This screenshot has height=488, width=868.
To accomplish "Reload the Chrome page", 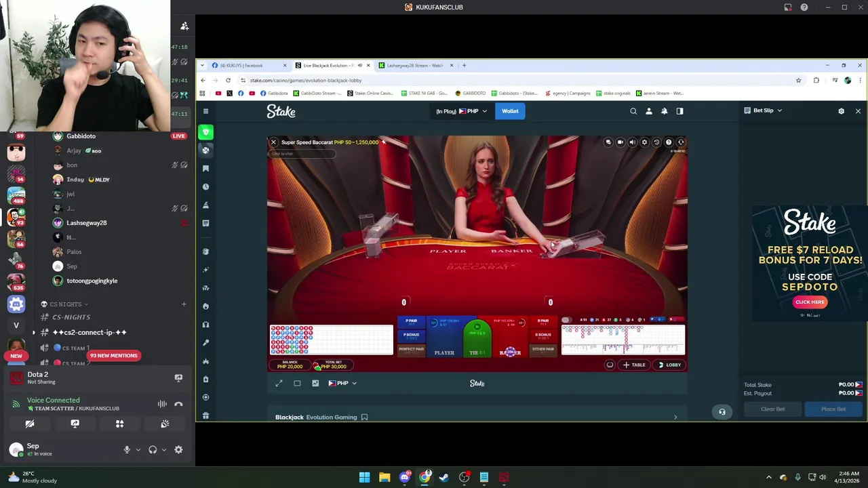I will (228, 81).
